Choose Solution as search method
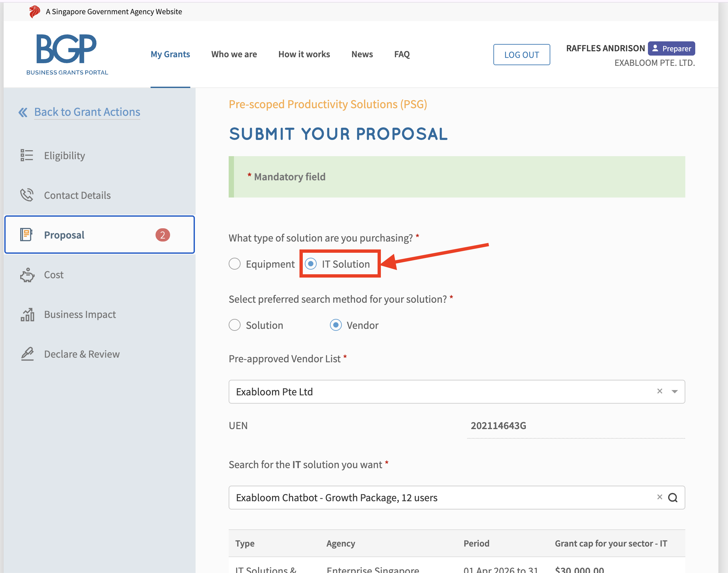This screenshot has width=728, height=573. (235, 325)
